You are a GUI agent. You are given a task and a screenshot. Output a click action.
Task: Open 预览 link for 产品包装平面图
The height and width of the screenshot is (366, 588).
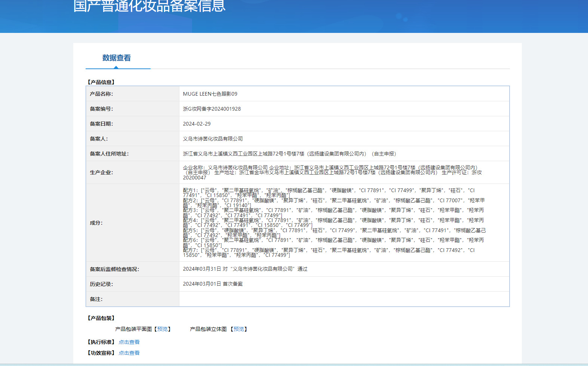(x=163, y=329)
